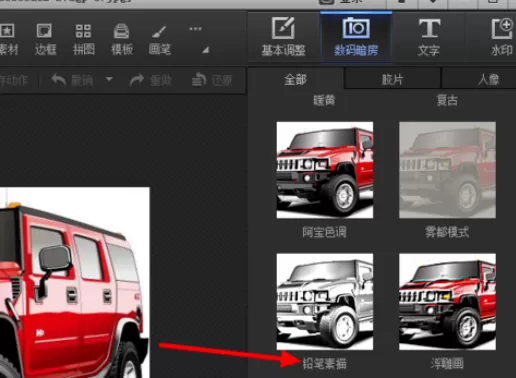Viewport: 516px width, 378px height.
Task: Expand the undo history dropdown arrow
Action: pos(109,79)
